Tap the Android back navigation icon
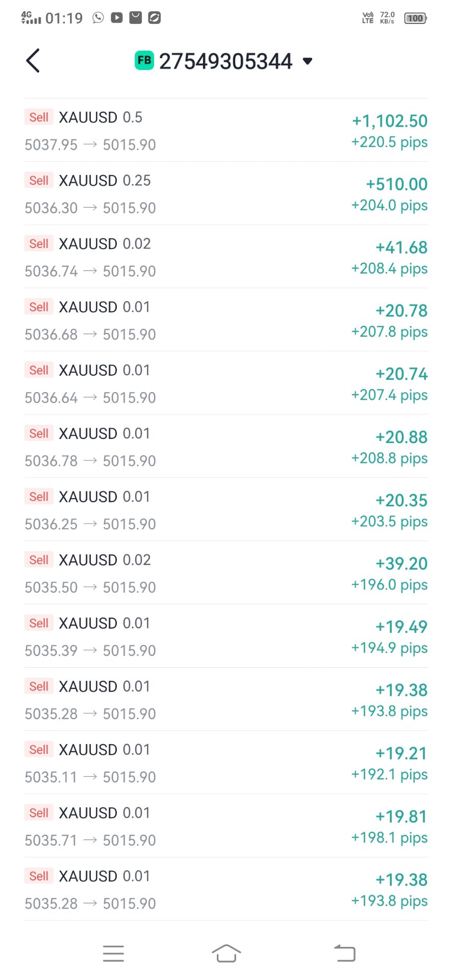The width and height of the screenshot is (452, 980). click(345, 953)
